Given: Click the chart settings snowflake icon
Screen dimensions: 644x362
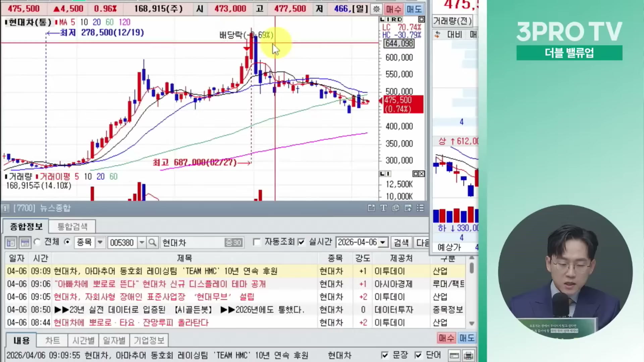Looking at the screenshot, I should [377, 9].
